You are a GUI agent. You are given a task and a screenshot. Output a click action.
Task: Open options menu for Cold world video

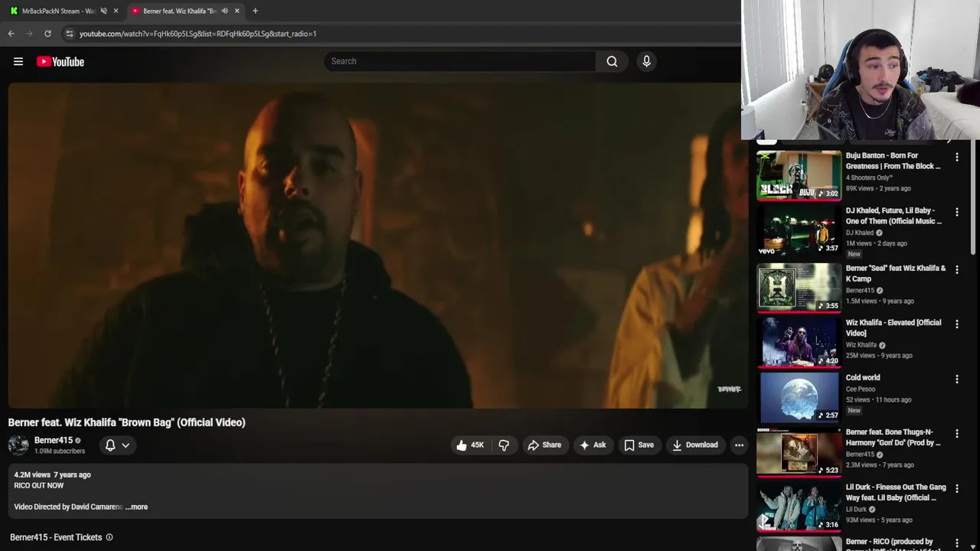click(x=956, y=379)
